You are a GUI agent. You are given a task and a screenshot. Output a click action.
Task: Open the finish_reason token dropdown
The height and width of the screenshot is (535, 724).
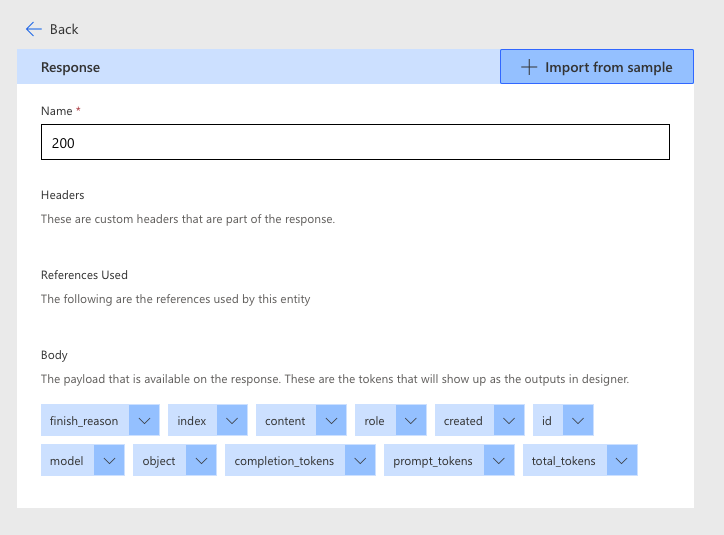click(143, 421)
